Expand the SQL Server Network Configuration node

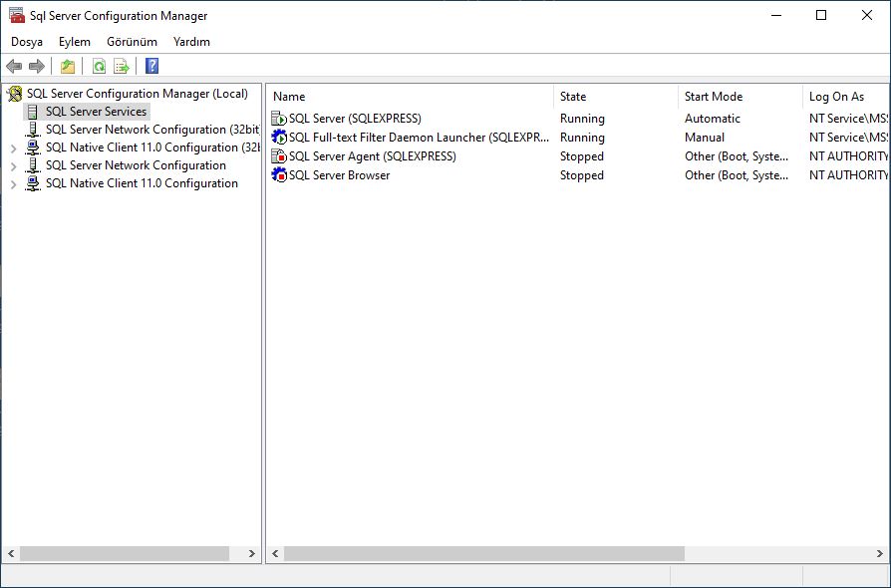(14, 166)
